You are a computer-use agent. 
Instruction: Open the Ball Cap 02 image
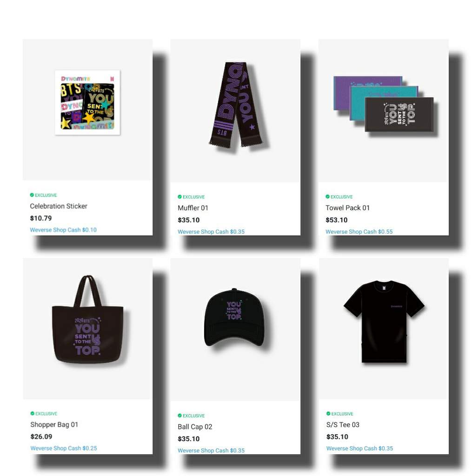(x=234, y=317)
